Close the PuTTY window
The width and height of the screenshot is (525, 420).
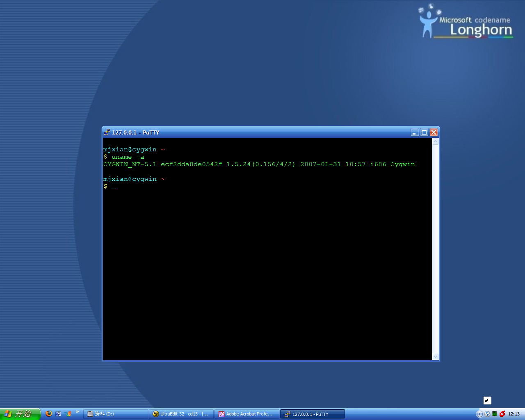[x=434, y=132]
